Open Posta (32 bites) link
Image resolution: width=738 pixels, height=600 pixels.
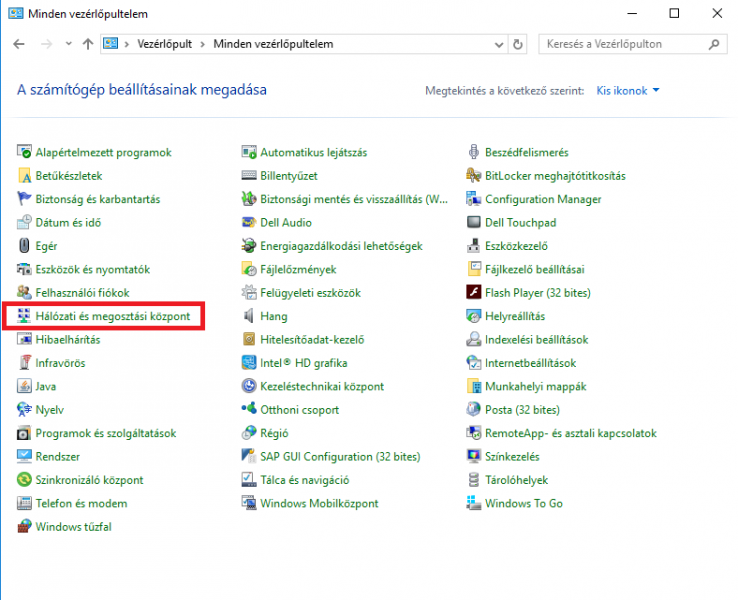pos(522,409)
